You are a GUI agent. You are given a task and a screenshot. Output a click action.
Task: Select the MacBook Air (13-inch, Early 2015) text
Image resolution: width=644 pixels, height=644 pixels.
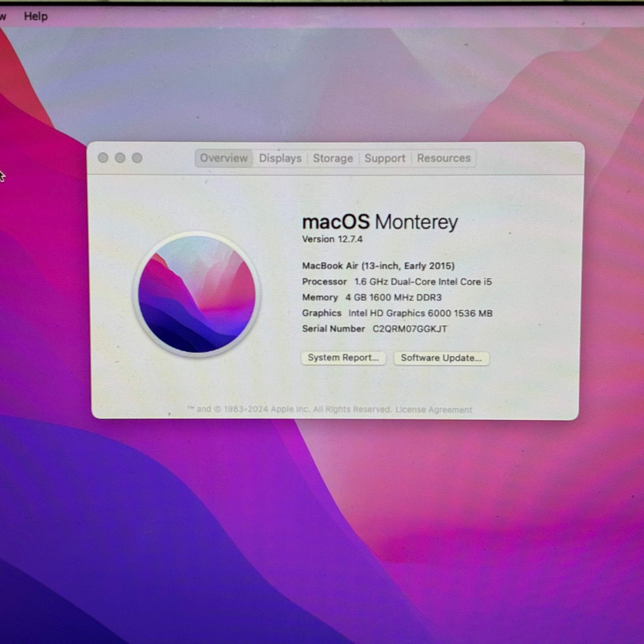tap(378, 266)
